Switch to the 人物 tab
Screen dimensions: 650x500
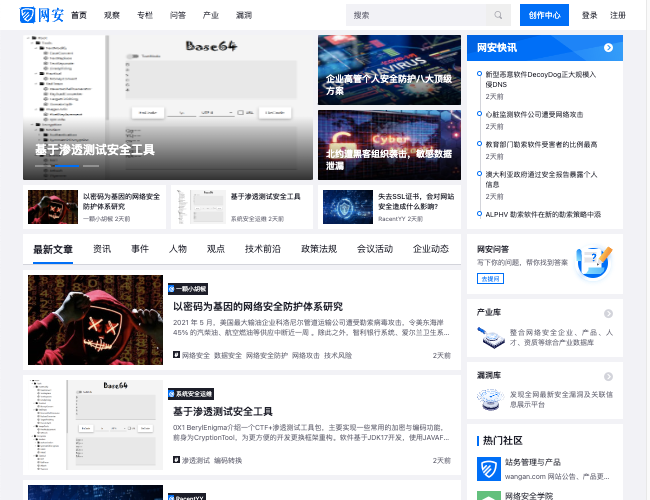click(x=178, y=249)
